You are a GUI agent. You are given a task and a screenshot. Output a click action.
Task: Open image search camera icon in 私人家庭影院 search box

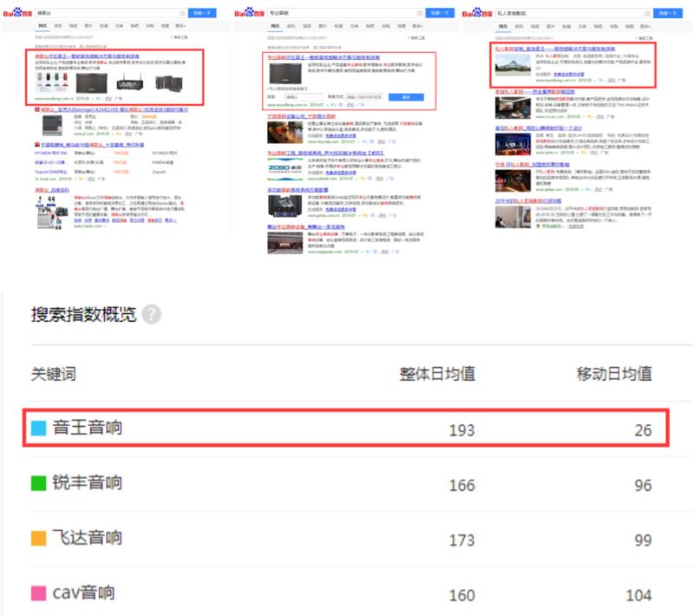pyautogui.click(x=647, y=13)
